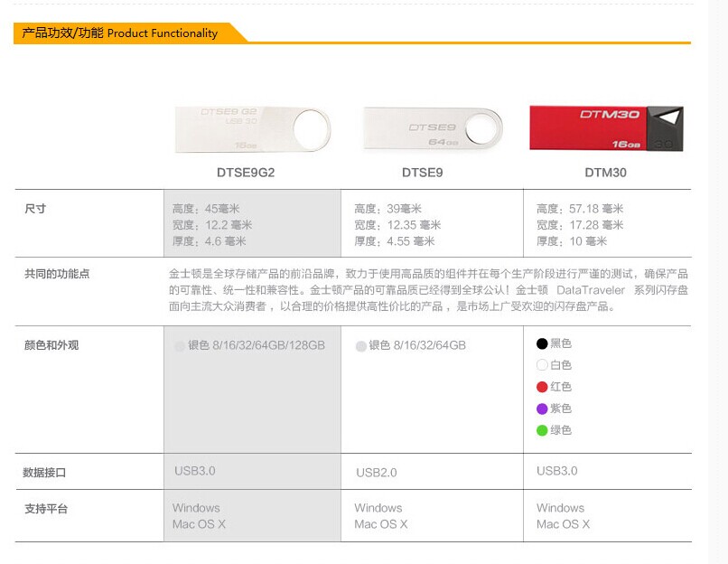The image size is (728, 564).
Task: Click the description line starting 金士顿是全球存储产品
Action: [x=428, y=274]
